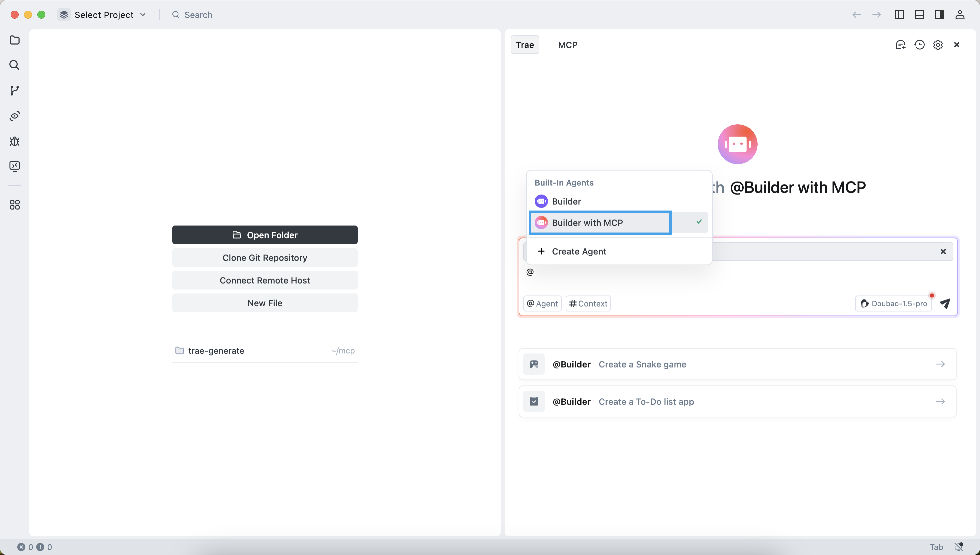Toggle the right AI side panel
This screenshot has height=555, width=980.
point(939,15)
